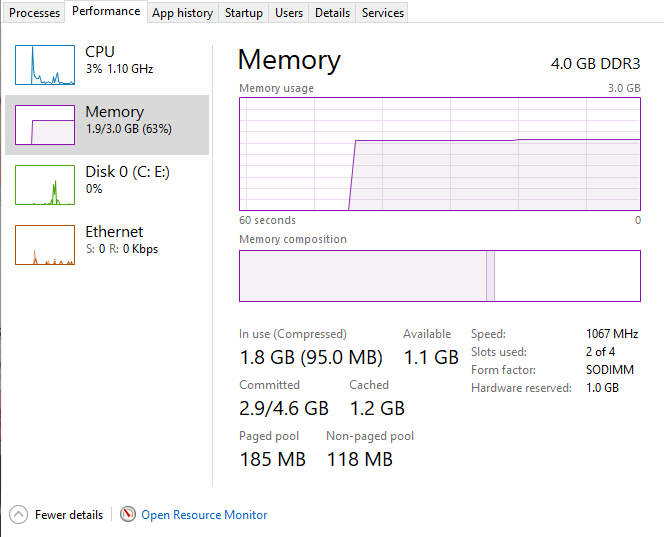
Task: Click the Fewer details button label
Action: pos(69,515)
